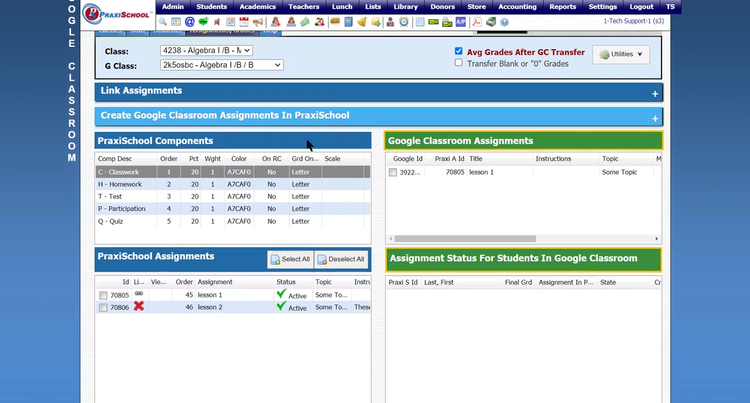Open the family group icon
Screen dimensions: 750x403
pos(319,22)
